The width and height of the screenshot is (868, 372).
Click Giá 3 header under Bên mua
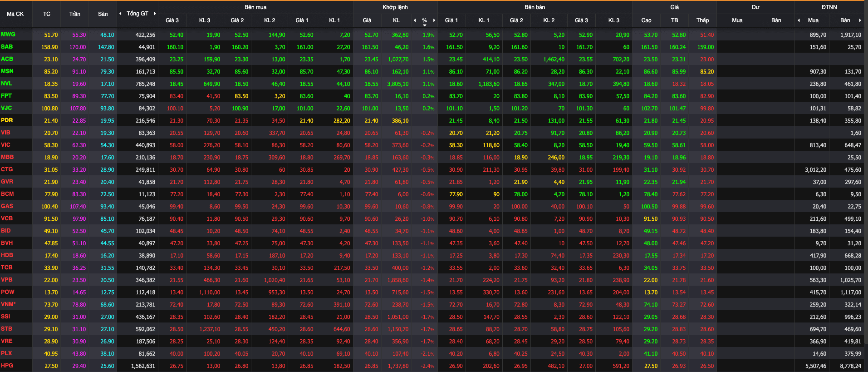[x=172, y=20]
